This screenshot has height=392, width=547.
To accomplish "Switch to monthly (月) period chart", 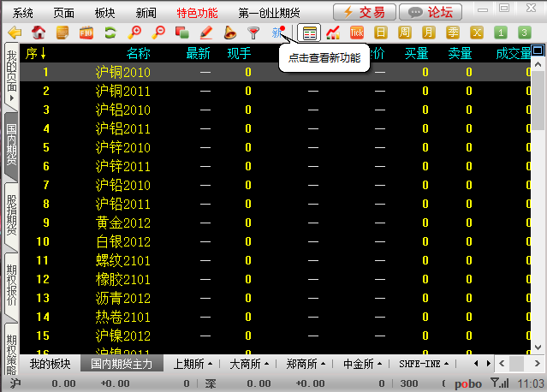I will pos(428,33).
